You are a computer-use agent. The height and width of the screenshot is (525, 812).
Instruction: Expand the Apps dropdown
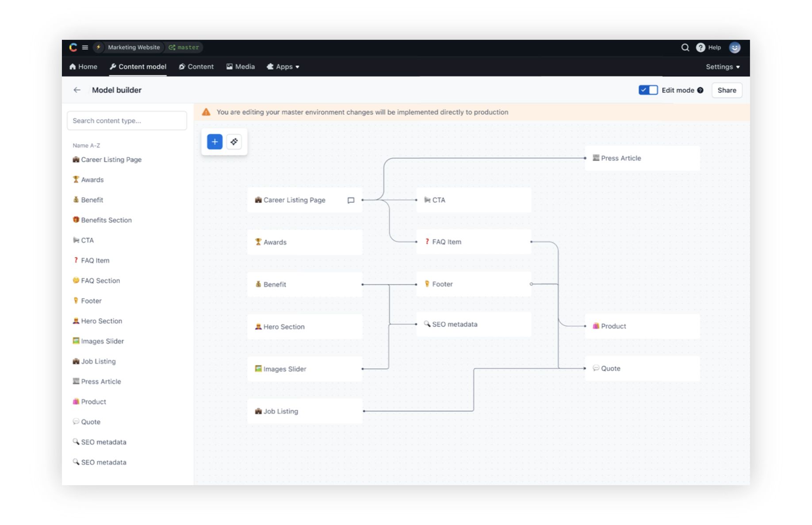[x=283, y=66]
